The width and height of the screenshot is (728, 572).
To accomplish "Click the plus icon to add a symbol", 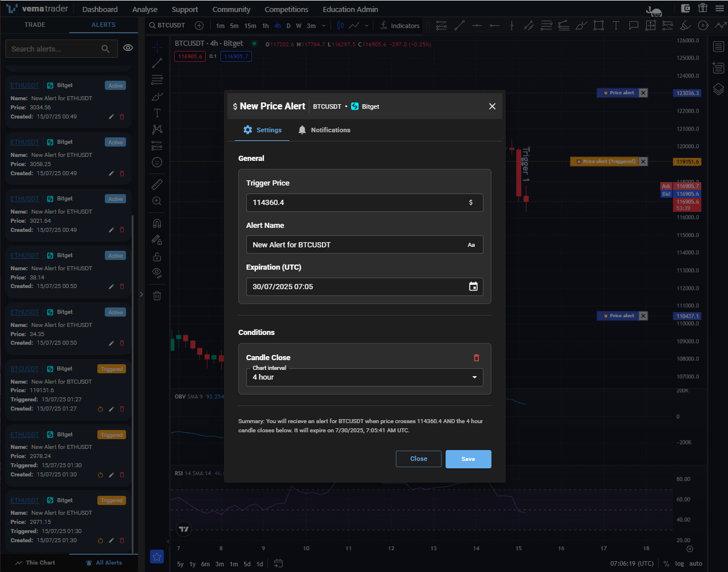I will tap(199, 25).
